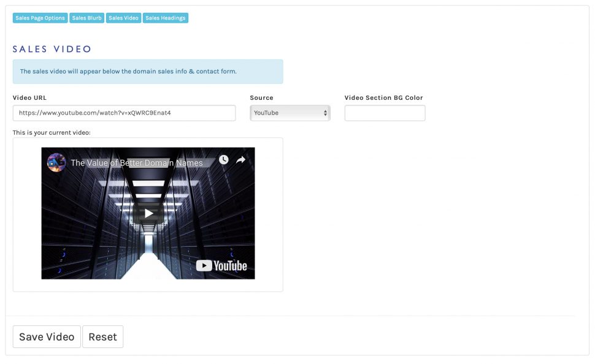Screen dimensions: 595x364
Task: Click the Reset button
Action: 102,337
